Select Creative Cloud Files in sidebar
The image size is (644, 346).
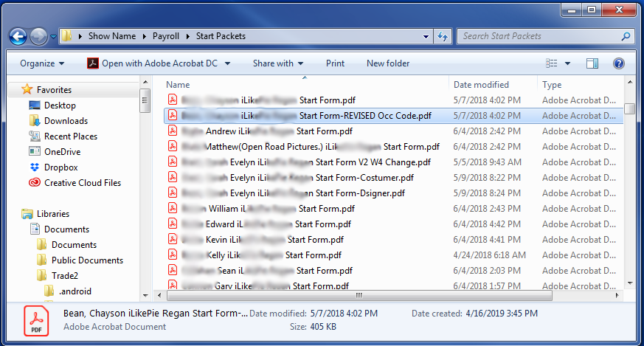coord(82,183)
